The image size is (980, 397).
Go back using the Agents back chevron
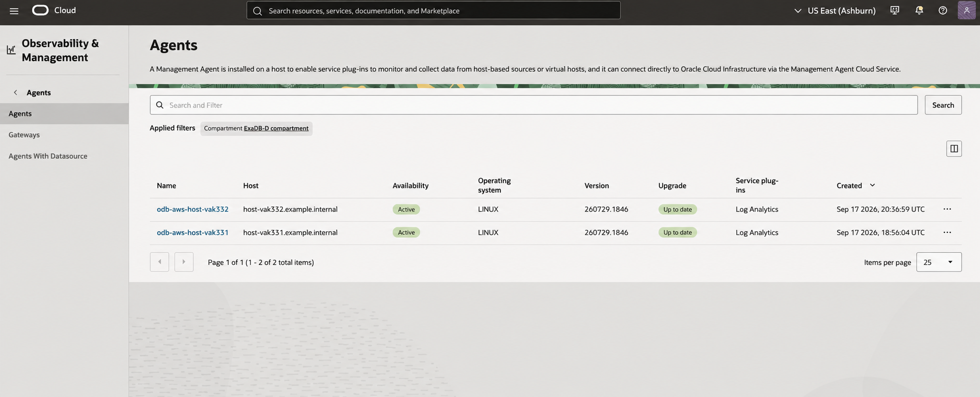click(x=15, y=93)
